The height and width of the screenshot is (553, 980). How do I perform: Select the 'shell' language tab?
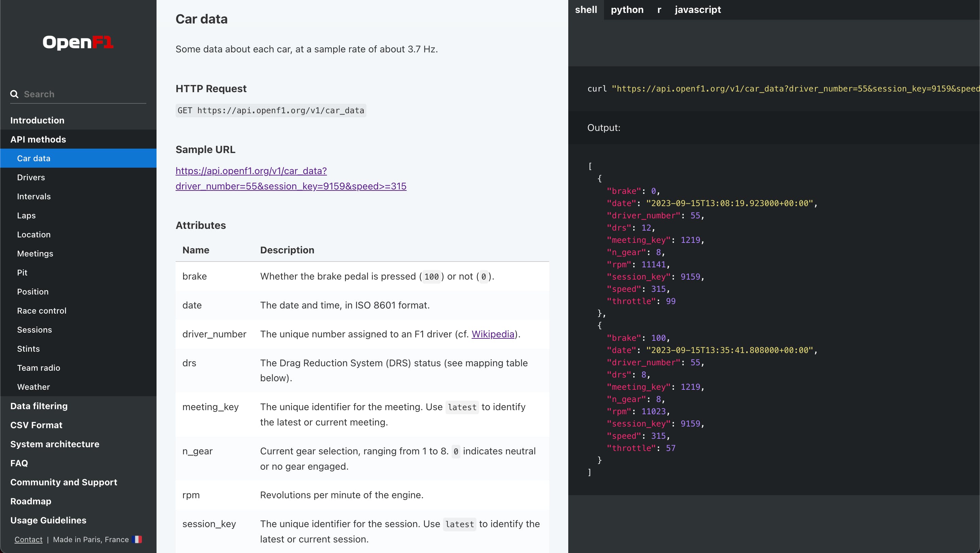pos(586,10)
